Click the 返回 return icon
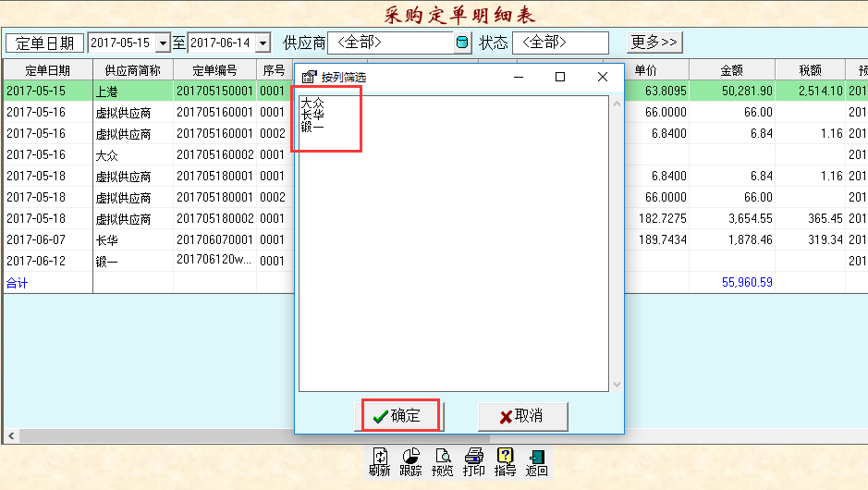The width and height of the screenshot is (868, 490). point(536,461)
